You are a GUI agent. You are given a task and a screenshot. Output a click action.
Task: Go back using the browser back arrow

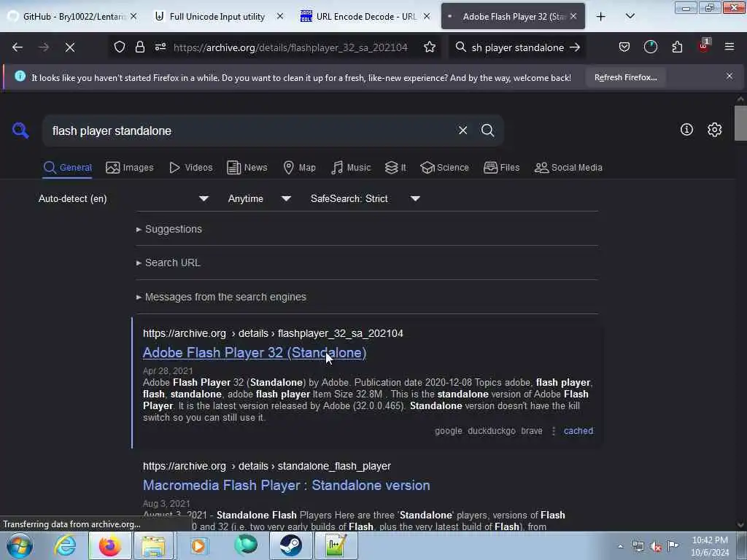click(x=18, y=47)
